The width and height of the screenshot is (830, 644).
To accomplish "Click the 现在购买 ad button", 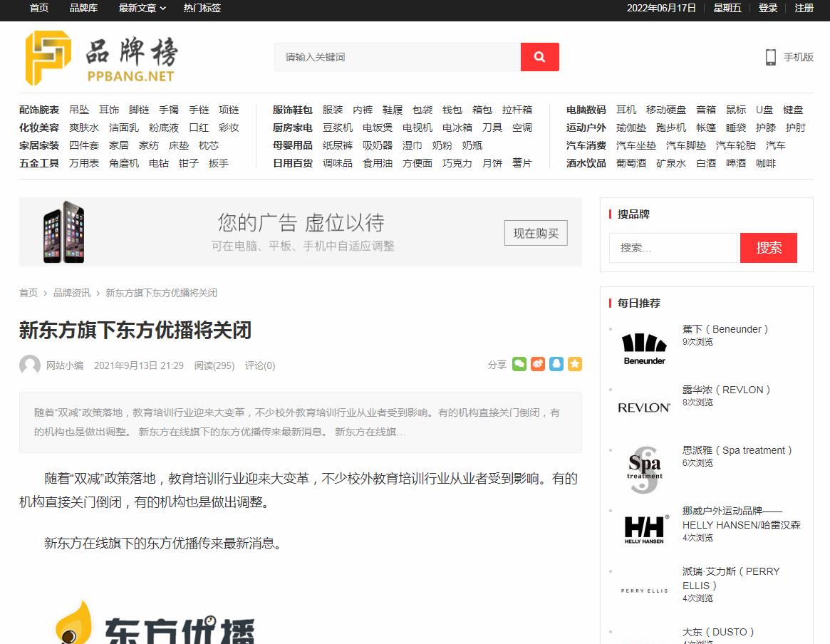I will 536,233.
